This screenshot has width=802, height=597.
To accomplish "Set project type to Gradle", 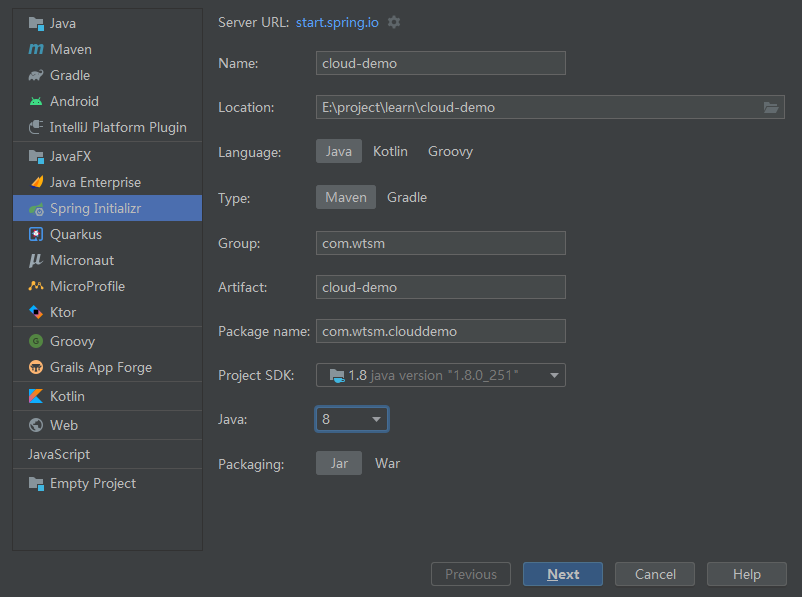I will (407, 197).
